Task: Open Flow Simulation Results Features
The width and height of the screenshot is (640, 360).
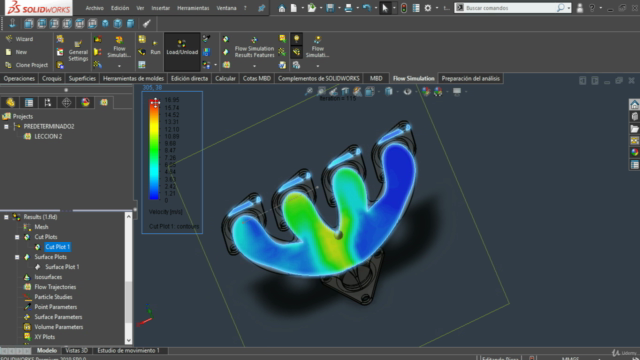Action: (x=254, y=51)
